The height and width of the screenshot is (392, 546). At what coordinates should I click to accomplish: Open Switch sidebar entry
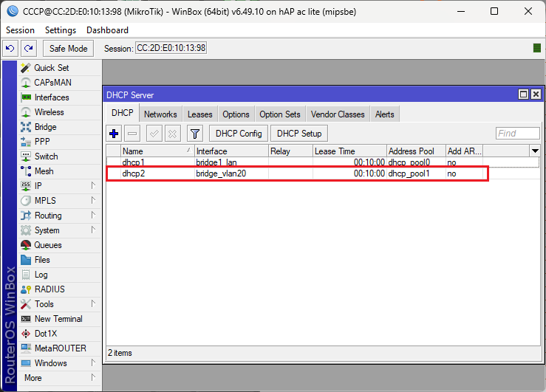[59, 157]
